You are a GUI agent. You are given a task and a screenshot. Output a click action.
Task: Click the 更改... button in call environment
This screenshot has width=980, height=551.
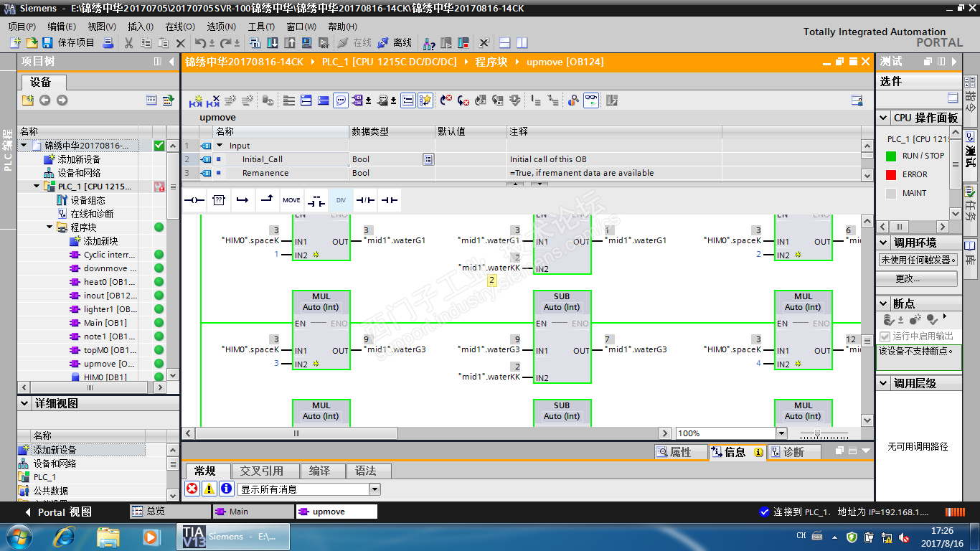(918, 278)
